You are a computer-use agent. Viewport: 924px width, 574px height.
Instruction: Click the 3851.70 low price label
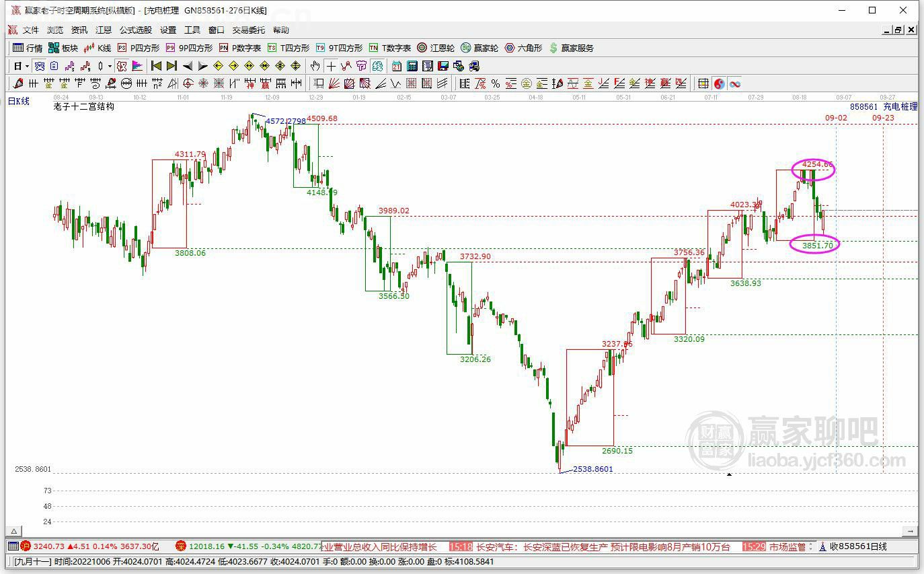pyautogui.click(x=818, y=246)
